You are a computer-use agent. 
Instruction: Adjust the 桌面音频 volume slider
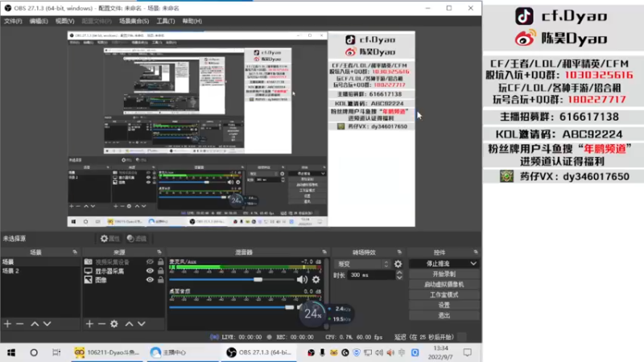tap(232, 307)
